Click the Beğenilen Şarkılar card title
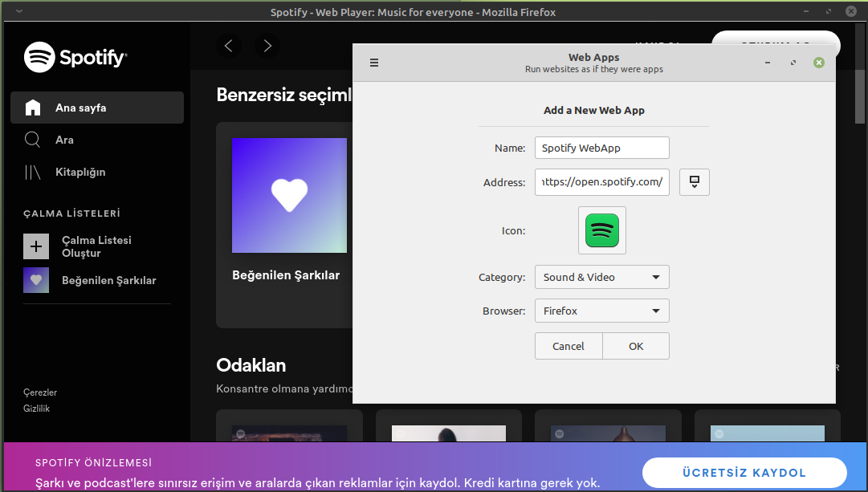Screen dimensions: 868x492 (286, 275)
